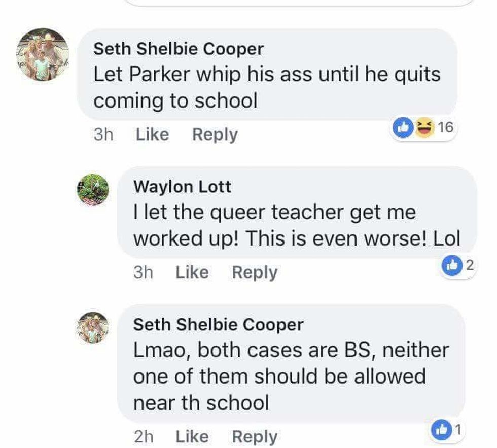Reply to Waylon Lott's comment
Screen dimensions: 497x448
click(x=255, y=272)
